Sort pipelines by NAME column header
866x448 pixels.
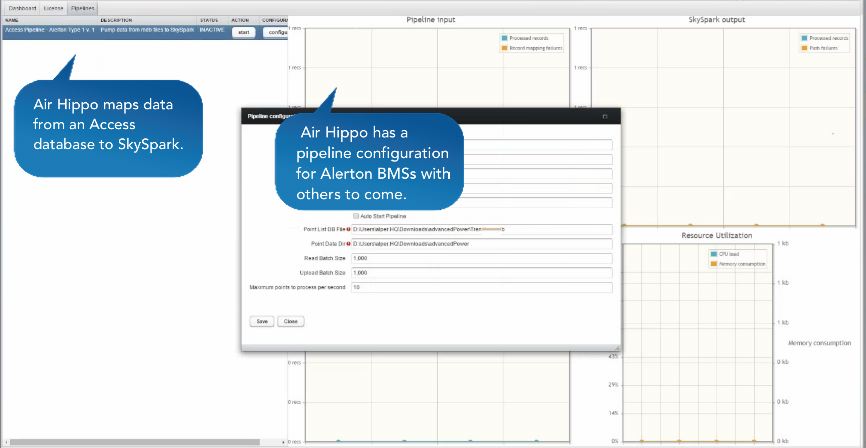pos(12,20)
